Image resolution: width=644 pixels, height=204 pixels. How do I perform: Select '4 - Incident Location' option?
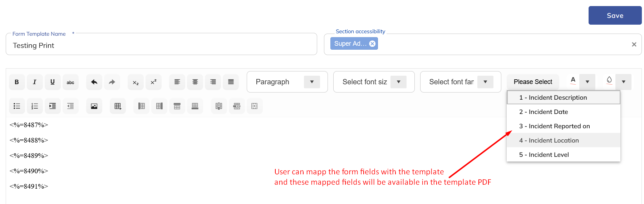(x=549, y=140)
